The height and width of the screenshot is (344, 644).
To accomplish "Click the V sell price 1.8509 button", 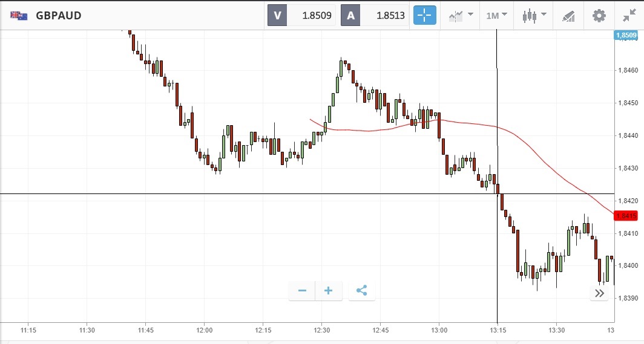I will point(301,15).
